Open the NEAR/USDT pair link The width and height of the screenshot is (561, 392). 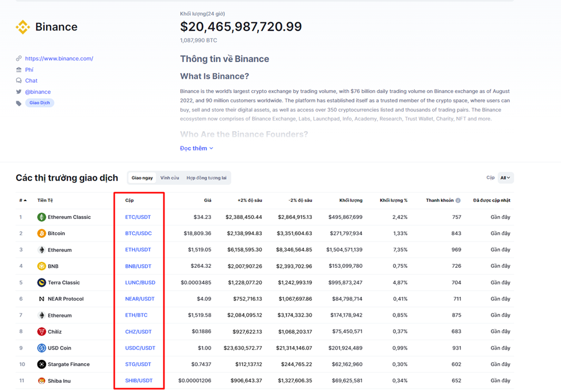point(140,299)
